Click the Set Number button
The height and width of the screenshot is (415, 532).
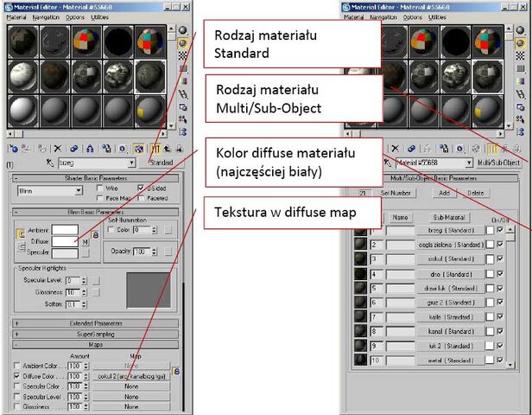pos(396,193)
